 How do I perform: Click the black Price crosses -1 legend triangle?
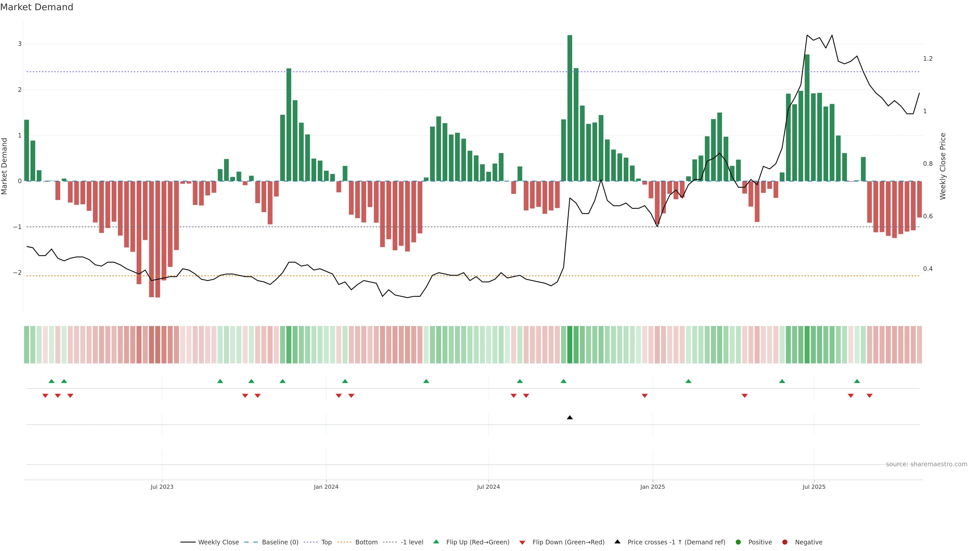(617, 542)
